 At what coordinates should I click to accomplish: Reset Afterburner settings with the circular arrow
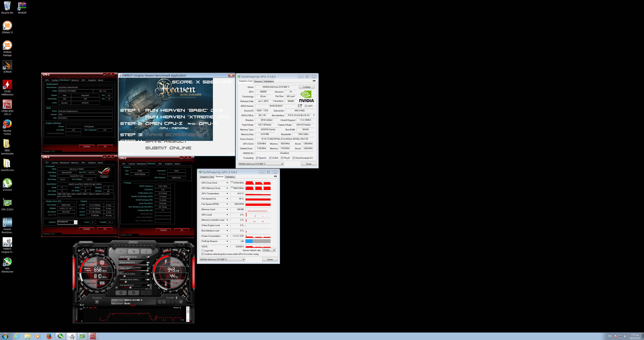coord(133,293)
